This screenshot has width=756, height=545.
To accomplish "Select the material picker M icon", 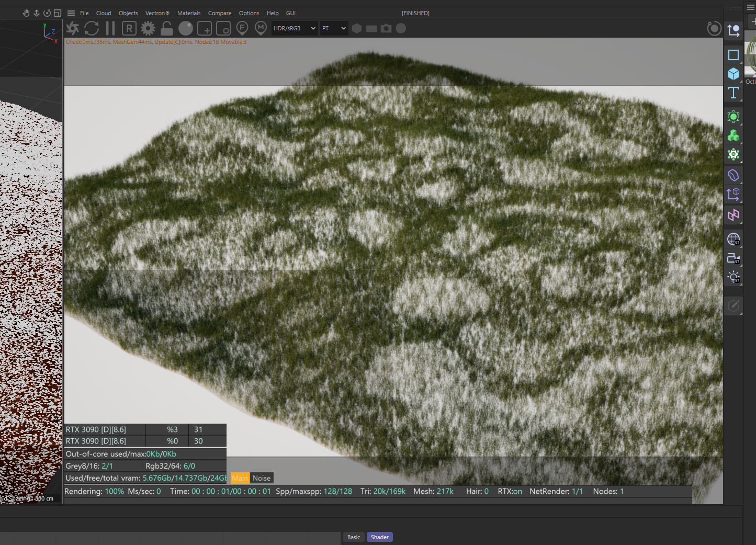I will [x=261, y=28].
